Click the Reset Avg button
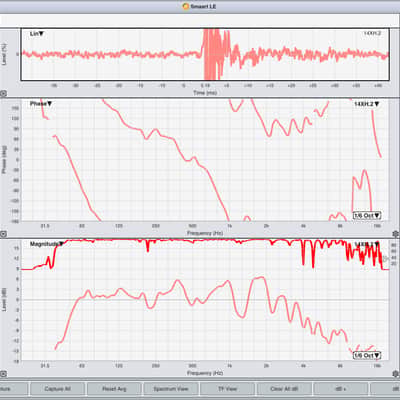The image size is (400, 400). pyautogui.click(x=114, y=389)
